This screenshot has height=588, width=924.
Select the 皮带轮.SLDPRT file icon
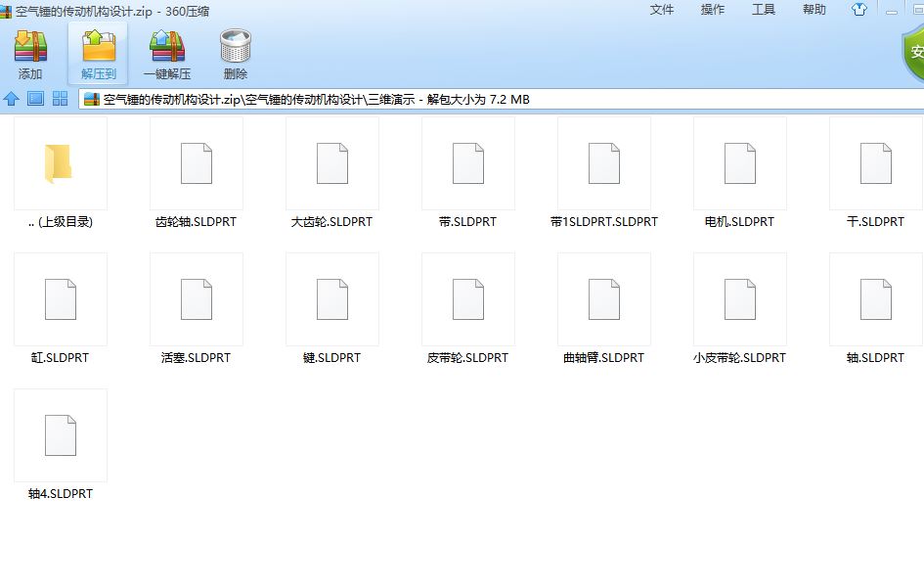click(x=468, y=299)
